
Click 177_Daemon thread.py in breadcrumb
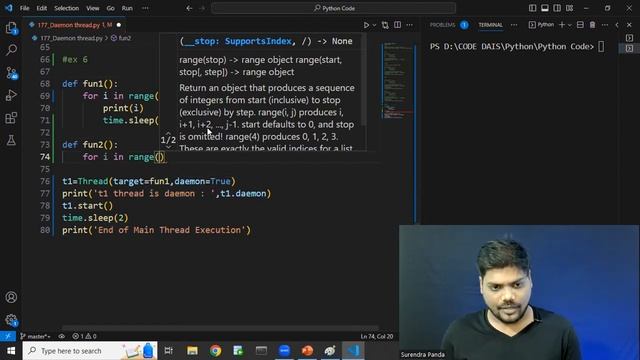point(71,38)
